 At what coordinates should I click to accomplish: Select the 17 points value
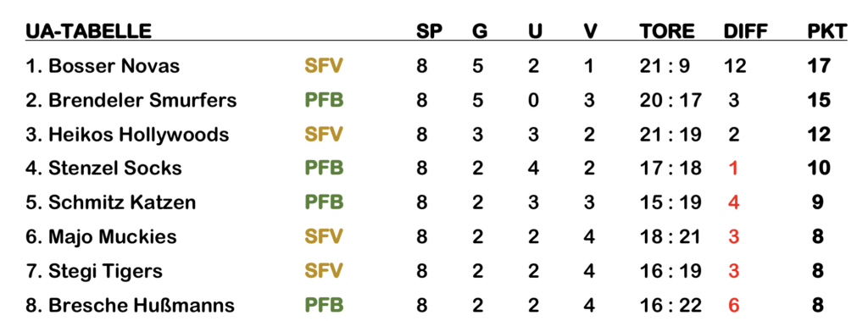(819, 66)
